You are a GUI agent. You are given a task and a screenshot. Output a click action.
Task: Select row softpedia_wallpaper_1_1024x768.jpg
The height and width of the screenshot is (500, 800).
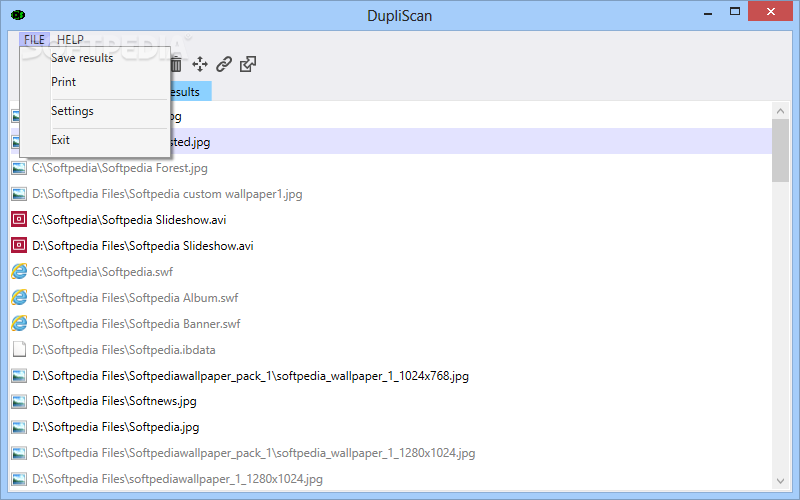click(x=391, y=376)
